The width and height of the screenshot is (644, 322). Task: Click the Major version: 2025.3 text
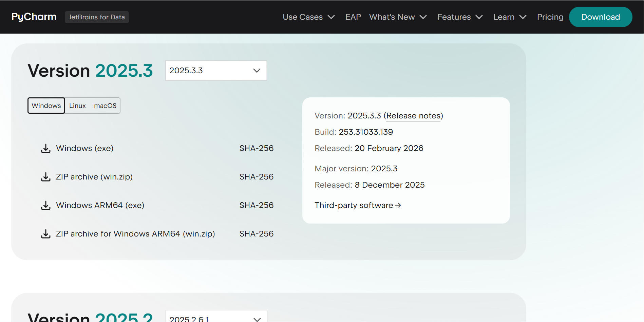(356, 169)
